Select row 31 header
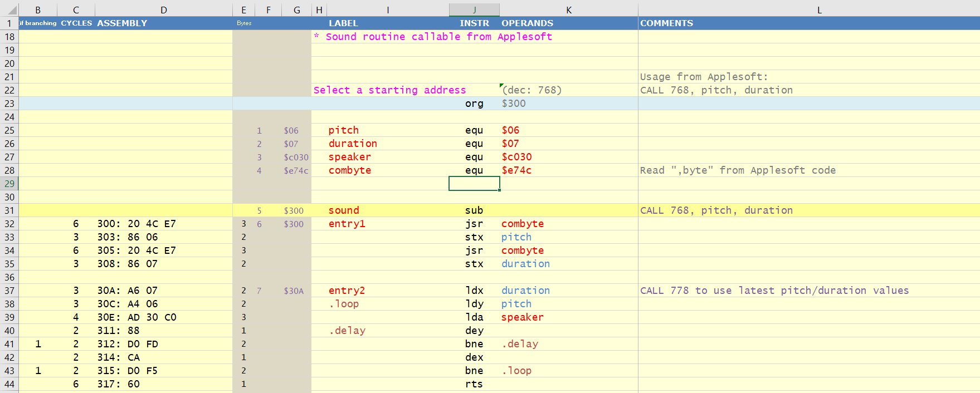 click(9, 210)
